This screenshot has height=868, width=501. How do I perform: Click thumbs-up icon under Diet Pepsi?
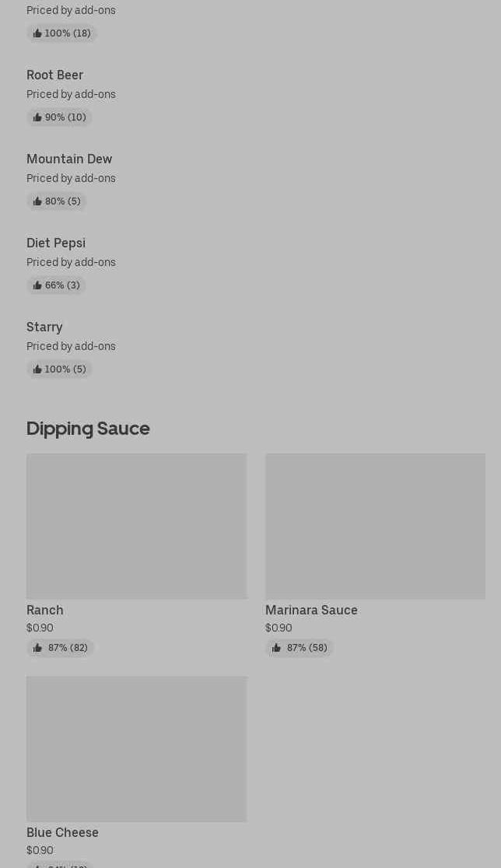pos(37,285)
